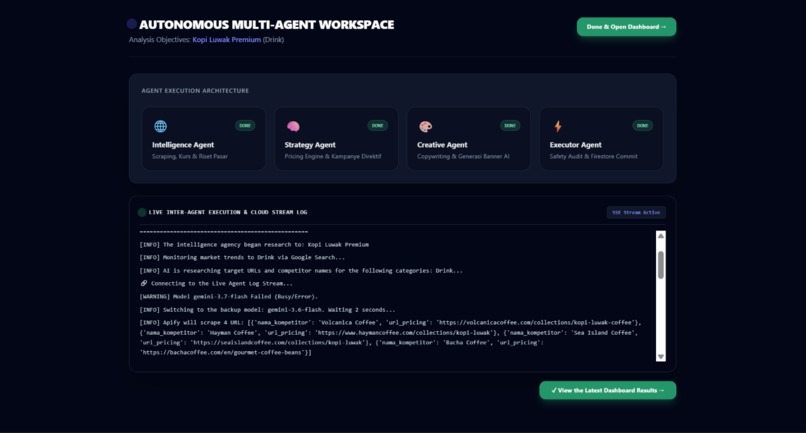Click the intelligence agency began research log line
Viewport: 806px width, 433px height.
(254, 245)
